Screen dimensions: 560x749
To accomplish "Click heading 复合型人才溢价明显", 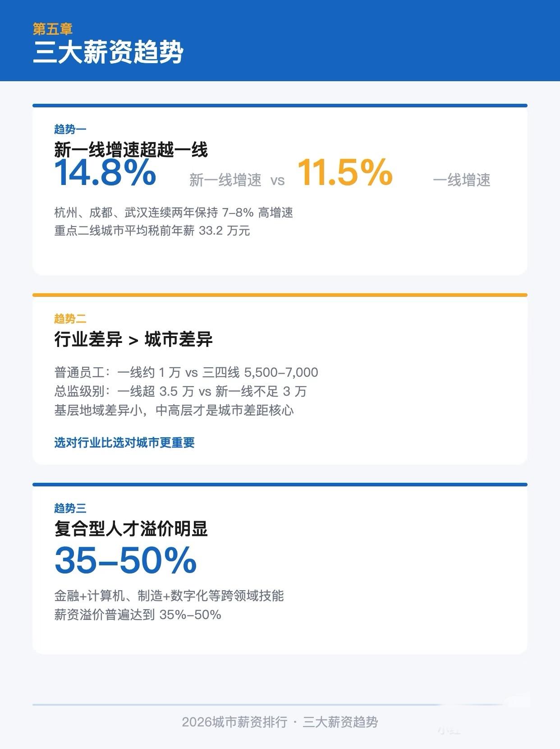I will (131, 528).
